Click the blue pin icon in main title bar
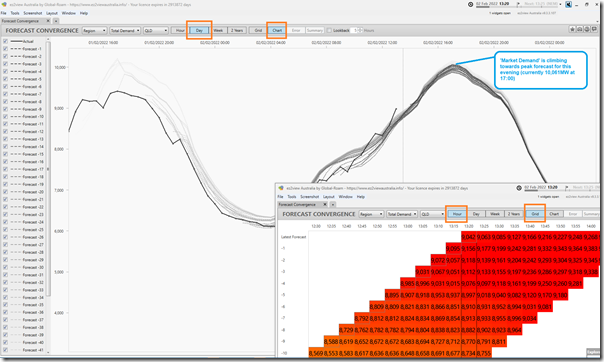Image resolution: width=604 pixels, height=362 pixels. (x=568, y=5)
